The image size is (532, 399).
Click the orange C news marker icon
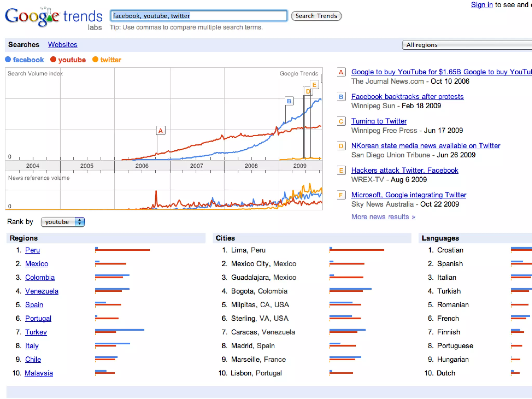[341, 121]
